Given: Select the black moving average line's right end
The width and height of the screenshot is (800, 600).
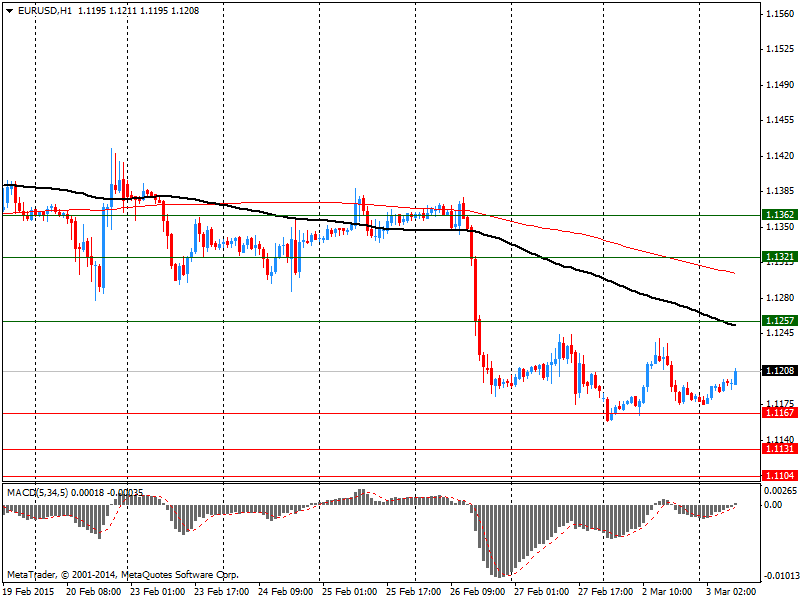Looking at the screenshot, I should [x=733, y=325].
